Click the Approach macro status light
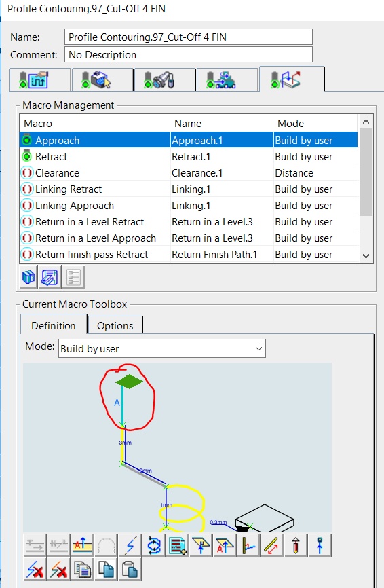384x588 pixels. click(26, 139)
